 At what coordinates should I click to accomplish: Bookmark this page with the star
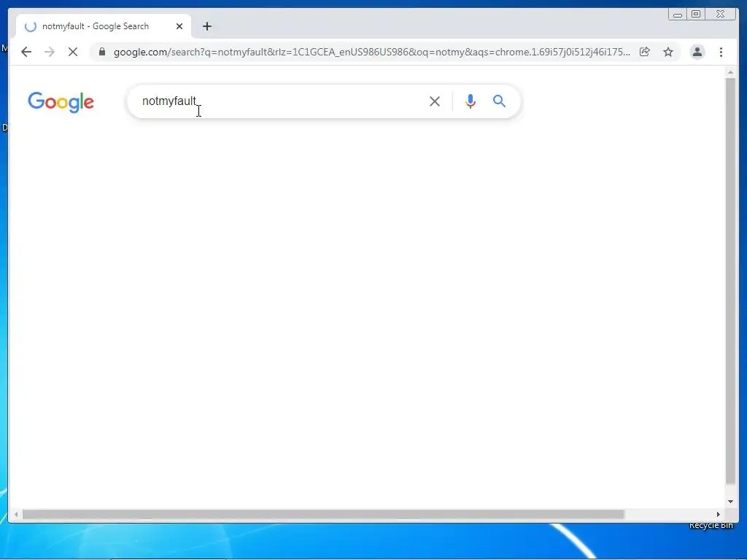coord(668,52)
